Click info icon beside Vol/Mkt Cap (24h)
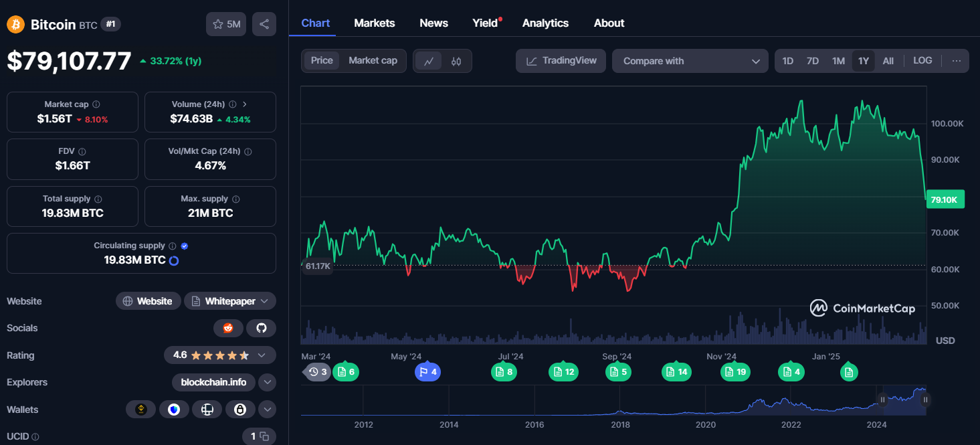The image size is (980, 445). (x=248, y=152)
